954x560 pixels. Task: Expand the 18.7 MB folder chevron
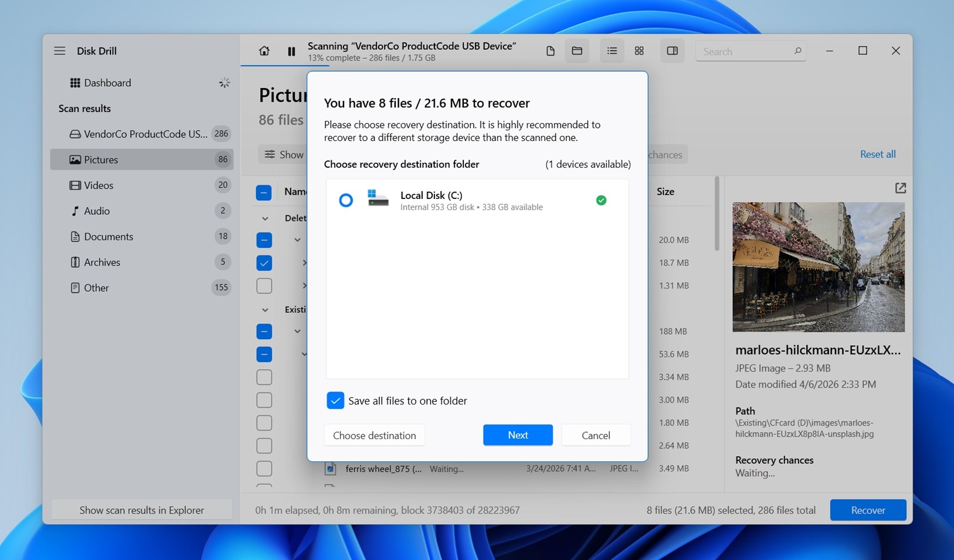(304, 263)
